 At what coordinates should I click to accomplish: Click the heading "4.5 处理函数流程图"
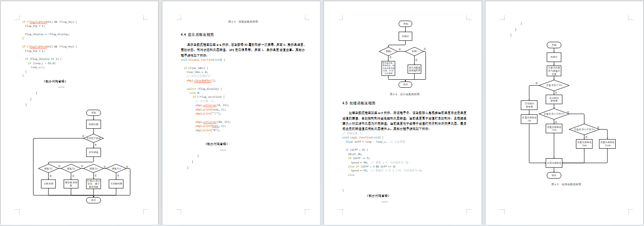coord(359,103)
